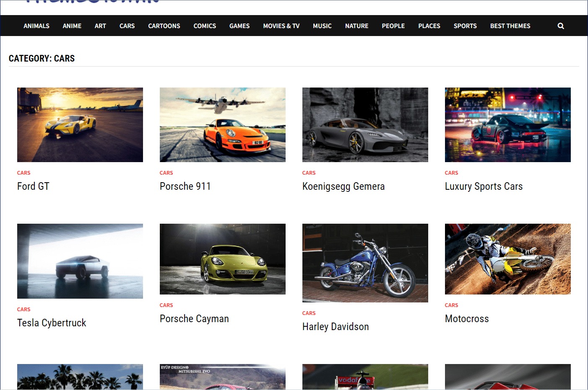Go to the Anime category
Screen dimensions: 588x390
tap(72, 26)
